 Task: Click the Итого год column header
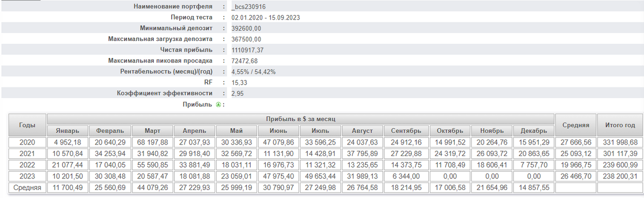[x=620, y=125]
